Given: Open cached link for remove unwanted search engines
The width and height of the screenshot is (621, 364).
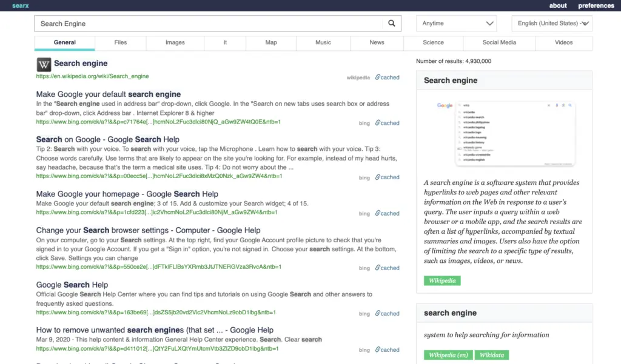Looking at the screenshot, I should coord(388,349).
